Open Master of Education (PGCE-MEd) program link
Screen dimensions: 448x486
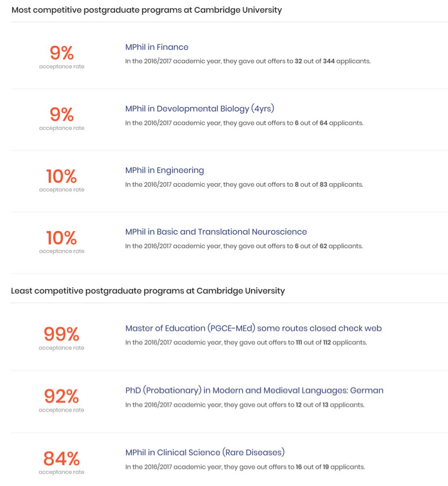tap(254, 328)
